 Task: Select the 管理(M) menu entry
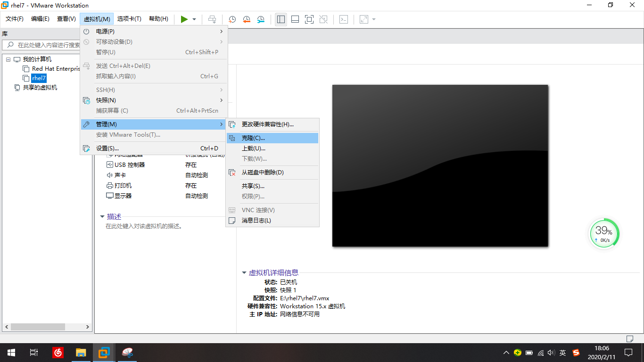(x=154, y=124)
